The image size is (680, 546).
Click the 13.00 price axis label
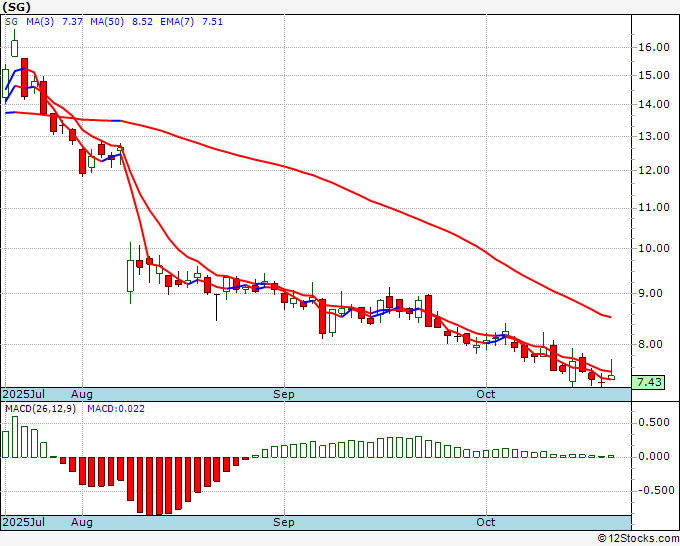click(x=654, y=136)
